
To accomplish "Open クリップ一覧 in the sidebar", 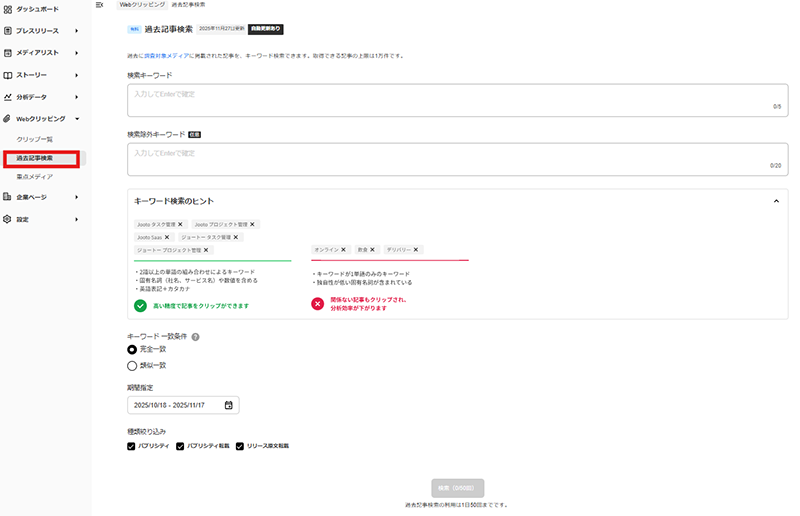I will [x=34, y=139].
